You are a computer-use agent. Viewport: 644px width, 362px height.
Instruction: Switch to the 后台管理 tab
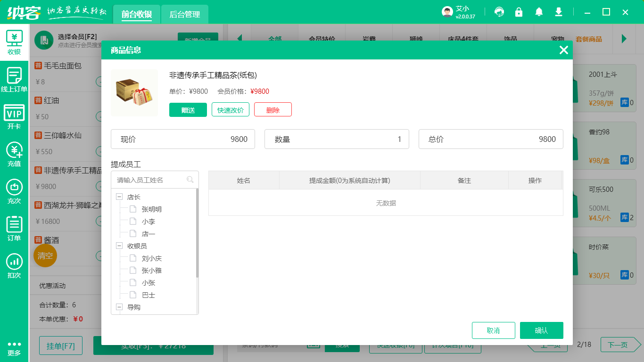[x=184, y=14]
